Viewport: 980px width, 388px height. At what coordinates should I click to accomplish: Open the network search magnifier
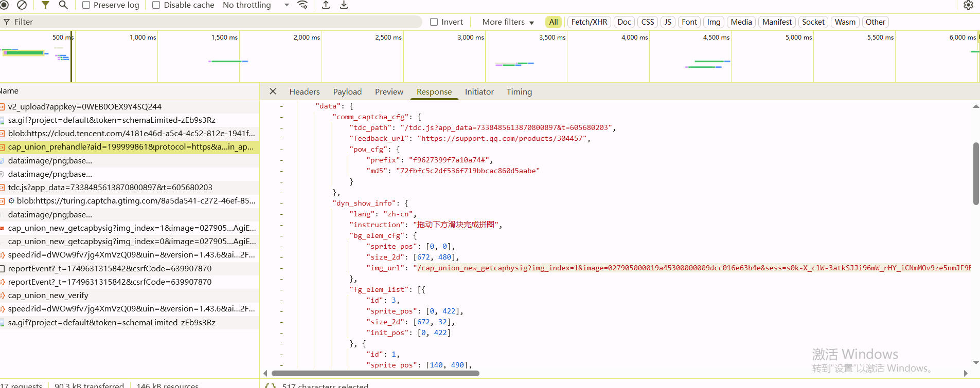tap(63, 5)
